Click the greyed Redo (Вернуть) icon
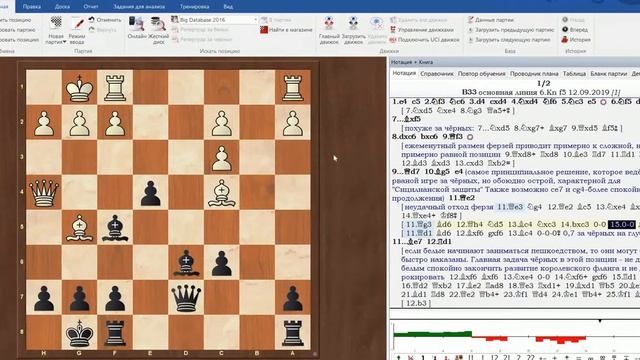Viewport: 640px width, 360px height. tap(91, 30)
